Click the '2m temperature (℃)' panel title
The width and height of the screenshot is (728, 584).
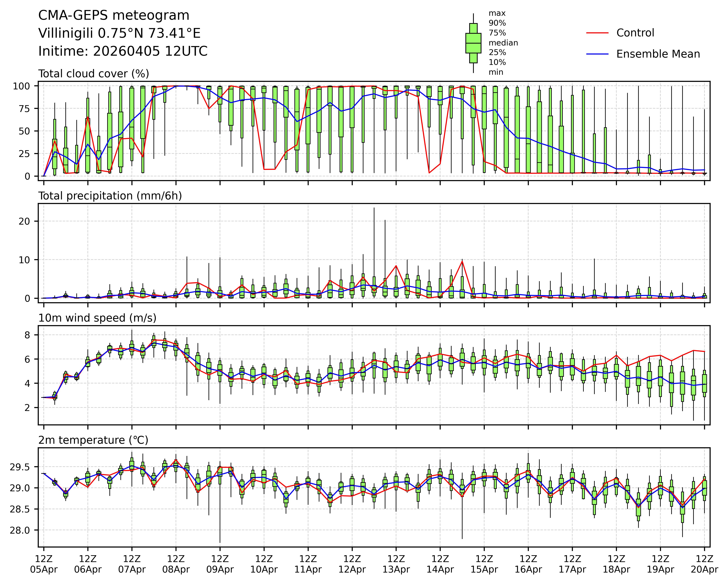click(93, 440)
